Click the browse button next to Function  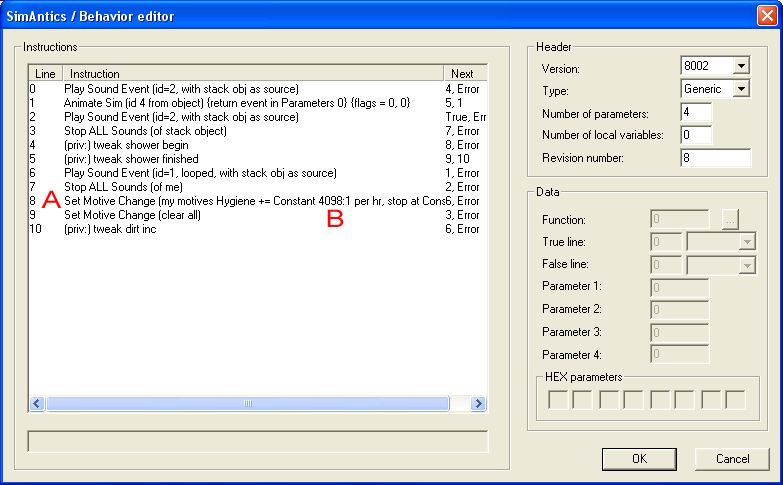(x=730, y=219)
